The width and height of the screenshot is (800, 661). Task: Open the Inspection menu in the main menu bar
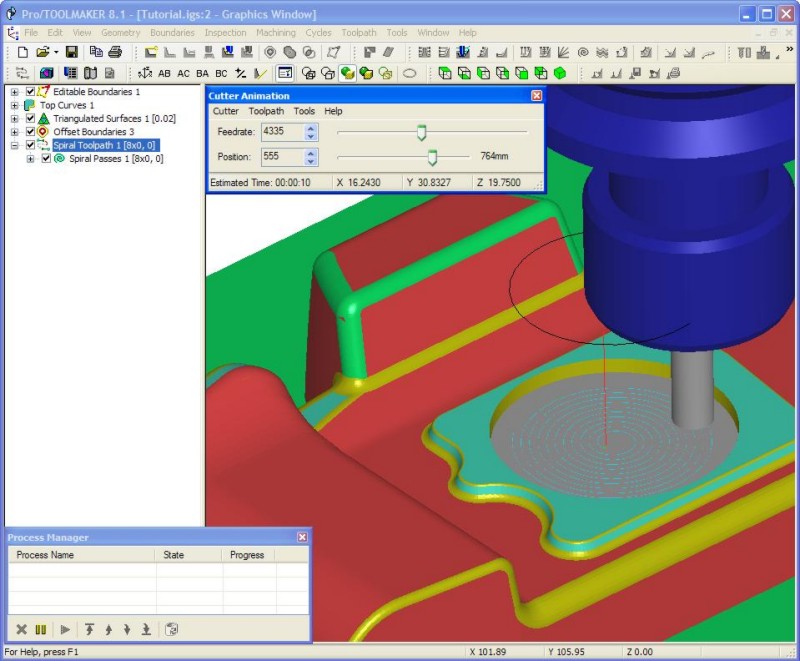pos(226,33)
